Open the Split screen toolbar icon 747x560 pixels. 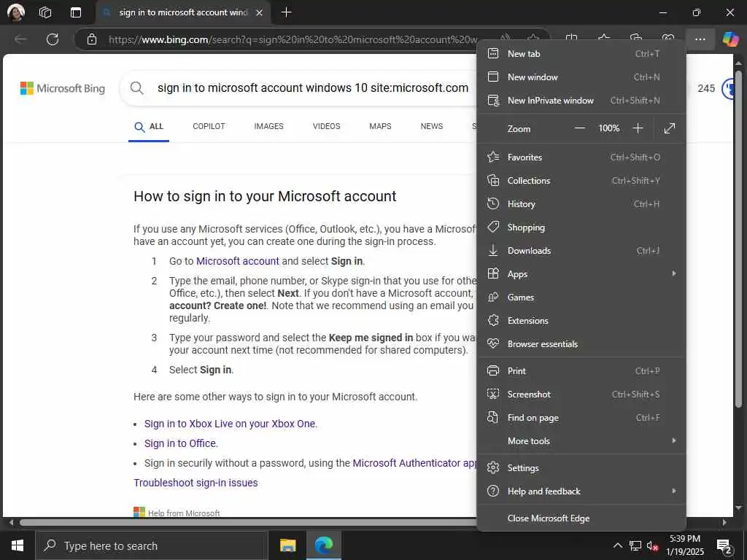pyautogui.click(x=572, y=38)
